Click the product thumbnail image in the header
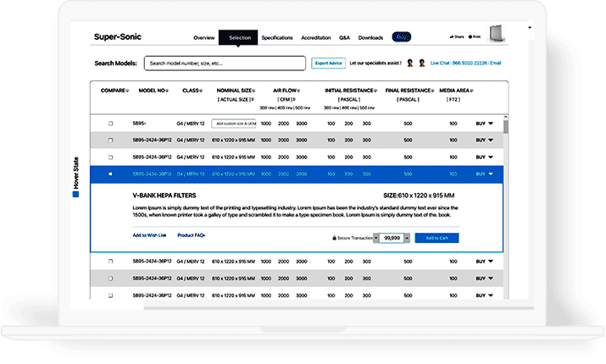 (x=497, y=33)
